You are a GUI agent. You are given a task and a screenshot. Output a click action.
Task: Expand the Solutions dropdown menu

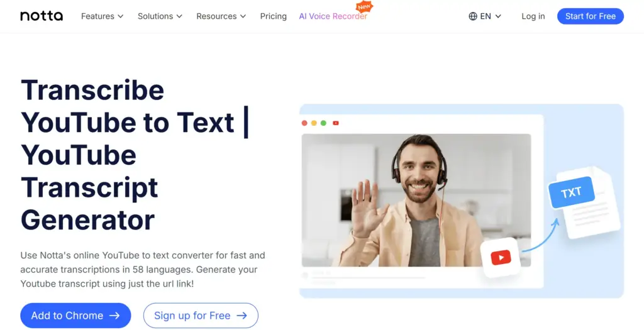point(160,16)
